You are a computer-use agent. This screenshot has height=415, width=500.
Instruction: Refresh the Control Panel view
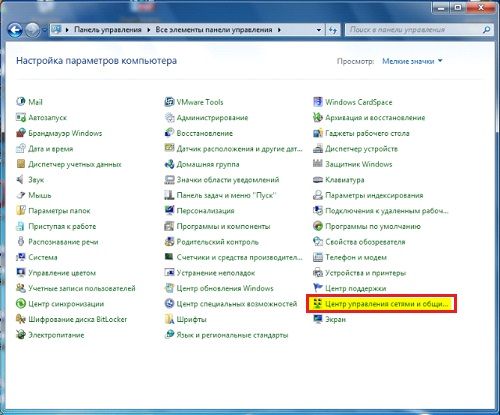[333, 30]
